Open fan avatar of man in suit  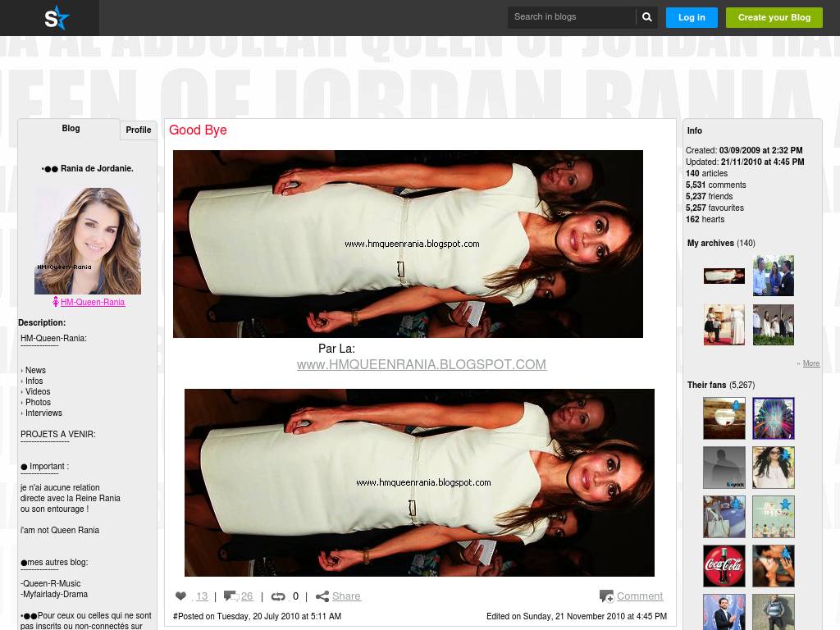(x=724, y=612)
